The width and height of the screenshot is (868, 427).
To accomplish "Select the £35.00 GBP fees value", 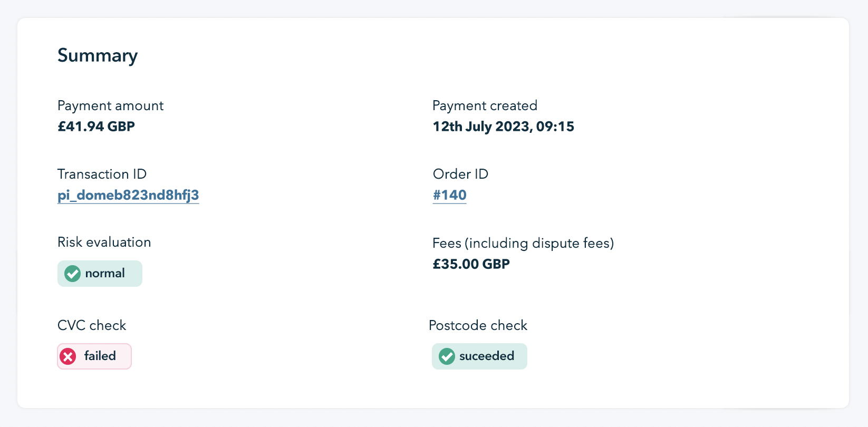I will (471, 264).
